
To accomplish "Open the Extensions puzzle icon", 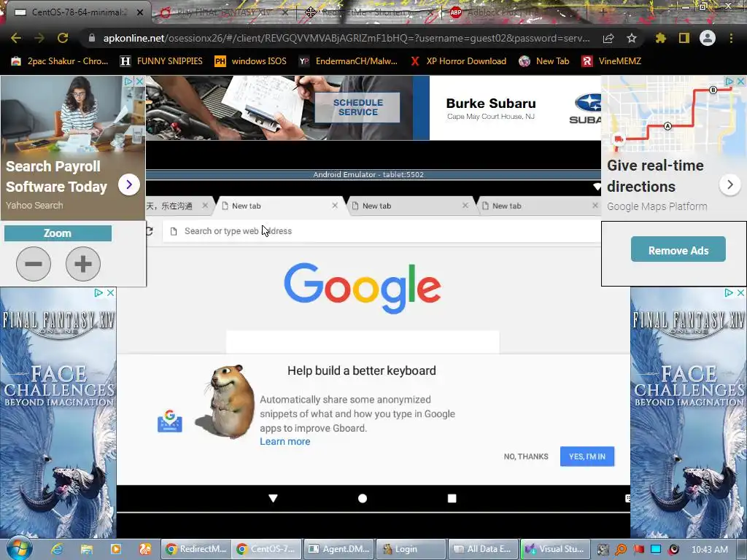I will pos(660,38).
